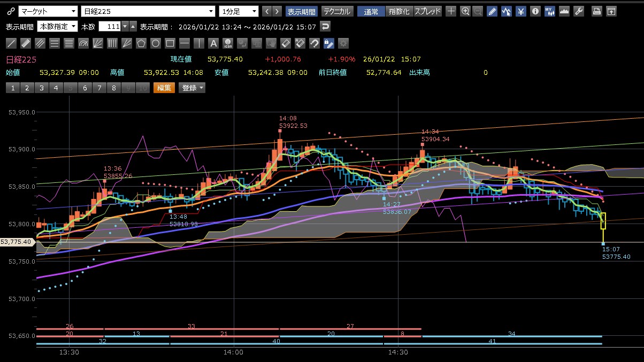Toggle the yen price display button
The height and width of the screenshot is (362, 644).
tap(520, 11)
